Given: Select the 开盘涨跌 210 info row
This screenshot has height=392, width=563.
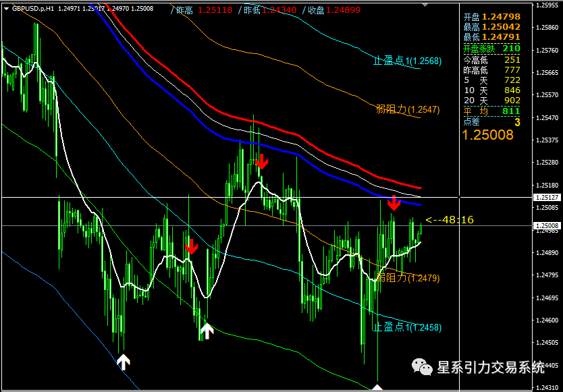Looking at the screenshot, I should tap(491, 49).
